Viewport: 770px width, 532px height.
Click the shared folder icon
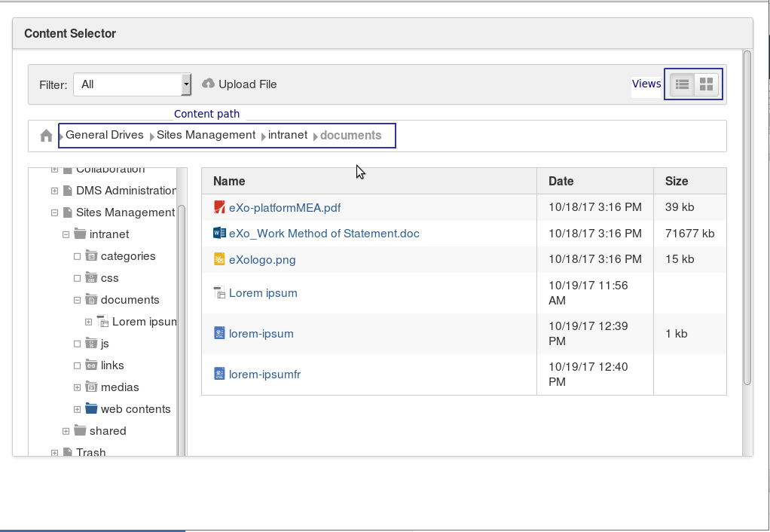[x=80, y=430]
